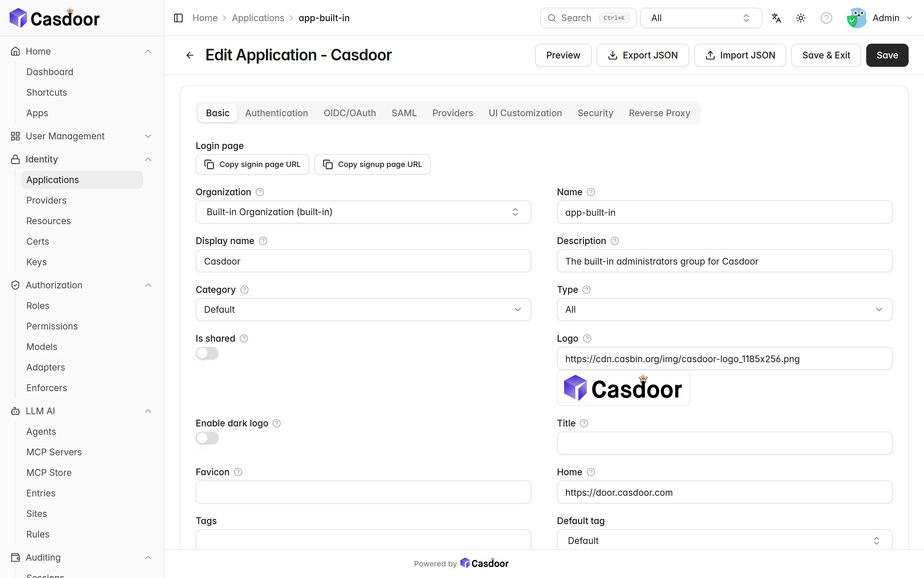
Task: Toggle the Is shared switch
Action: point(207,353)
